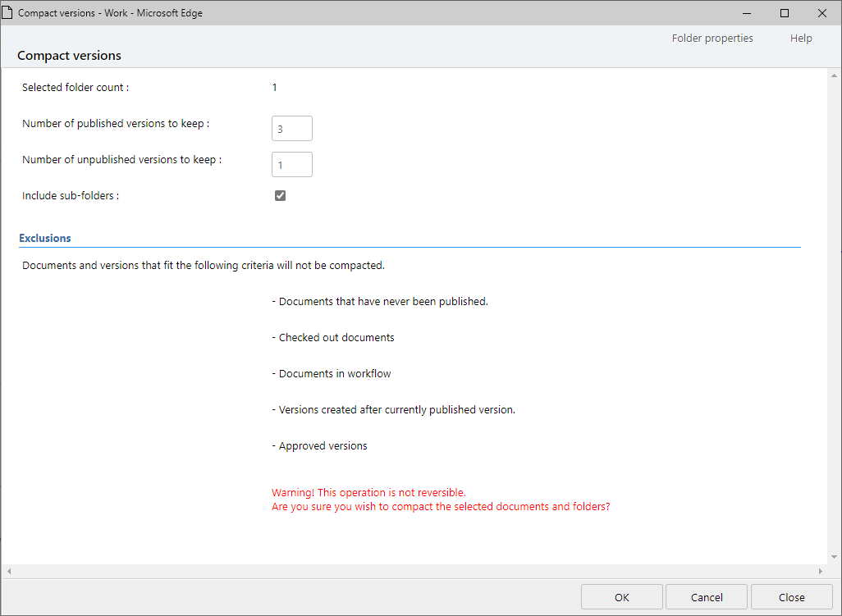Disable the Include sub-folders option

click(x=280, y=195)
